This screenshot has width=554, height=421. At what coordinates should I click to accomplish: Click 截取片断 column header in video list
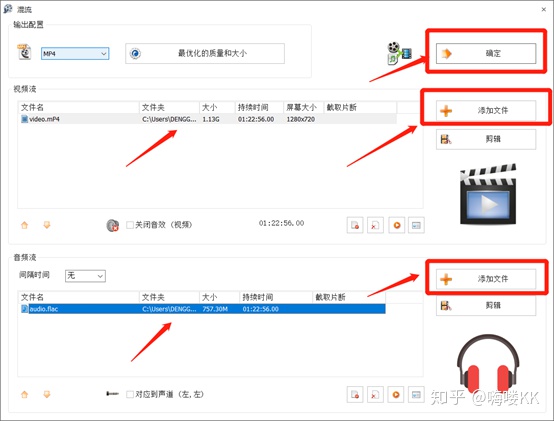point(360,107)
